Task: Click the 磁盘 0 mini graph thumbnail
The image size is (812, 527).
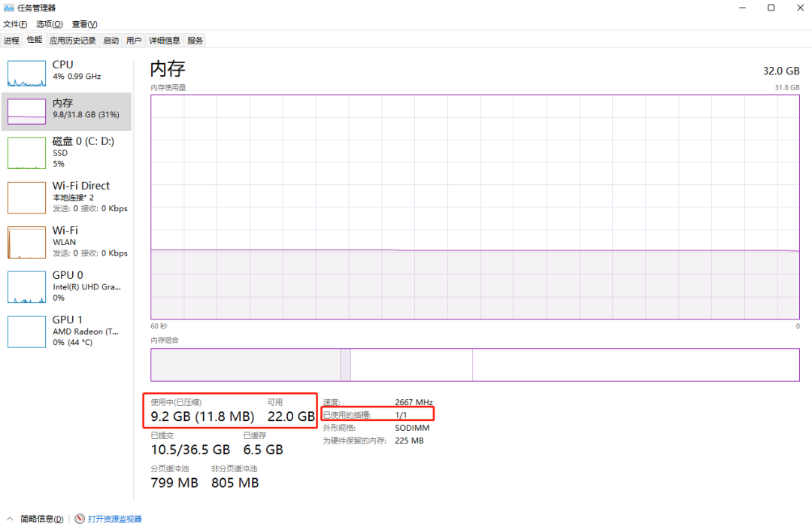Action: [26, 153]
